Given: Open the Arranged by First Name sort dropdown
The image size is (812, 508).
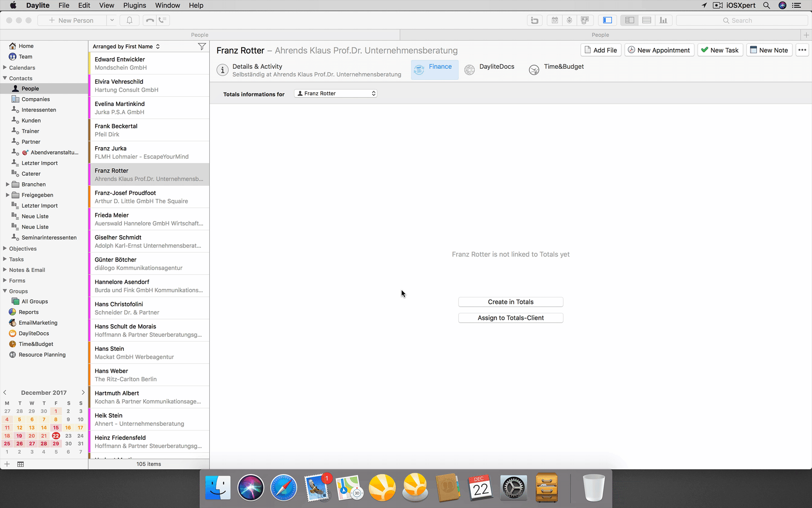Looking at the screenshot, I should pos(127,46).
